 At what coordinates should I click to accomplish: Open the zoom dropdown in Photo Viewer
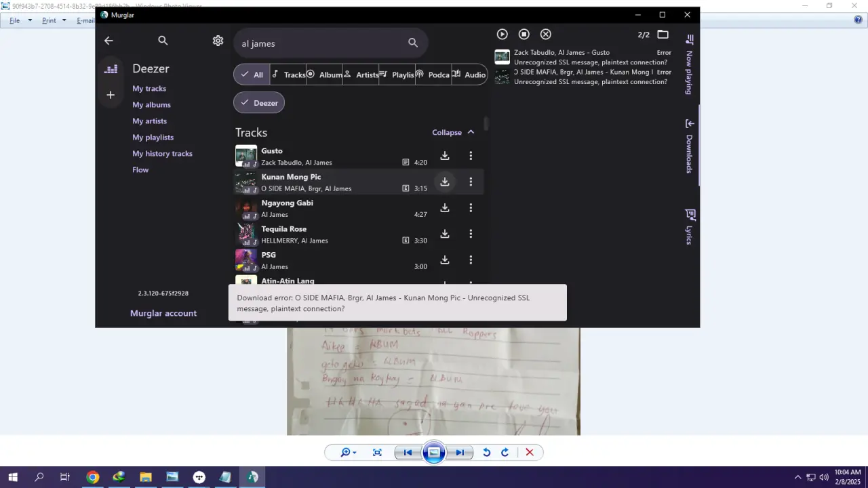click(349, 453)
